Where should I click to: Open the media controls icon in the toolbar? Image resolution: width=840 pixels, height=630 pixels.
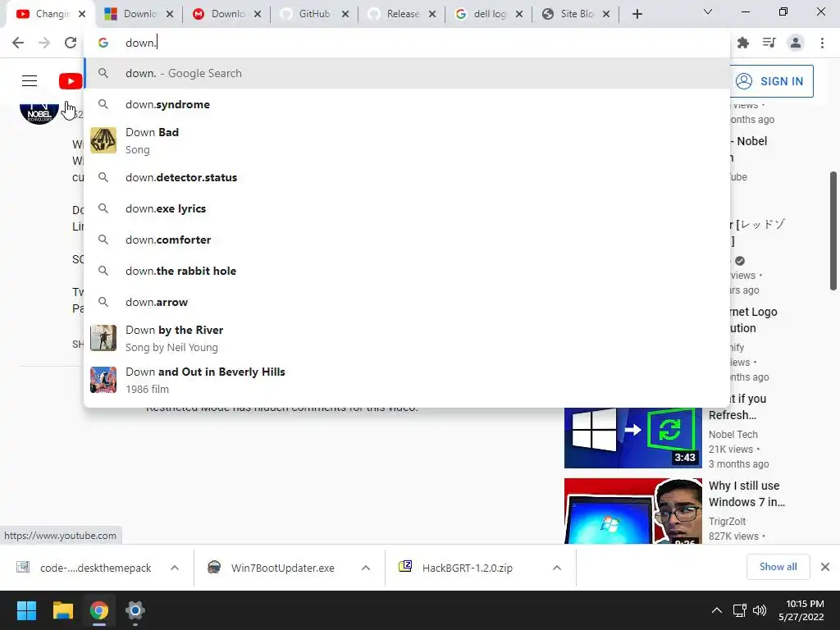pyautogui.click(x=769, y=43)
